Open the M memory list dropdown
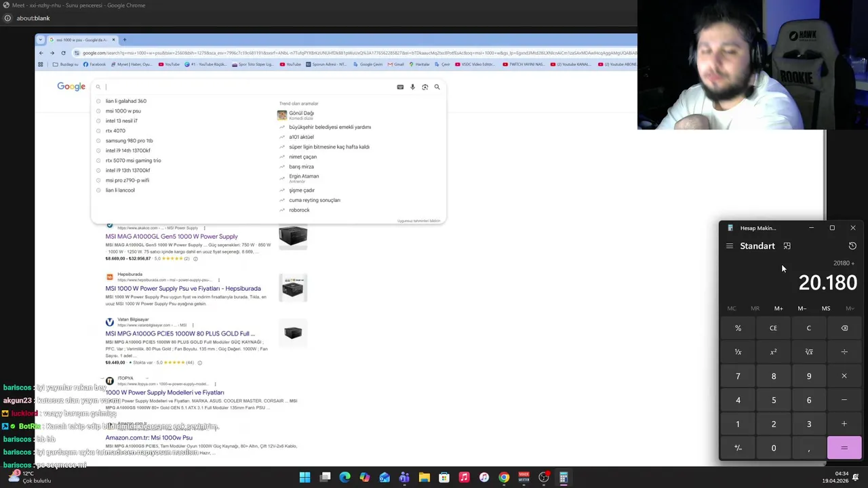The image size is (868, 488). coord(850,308)
